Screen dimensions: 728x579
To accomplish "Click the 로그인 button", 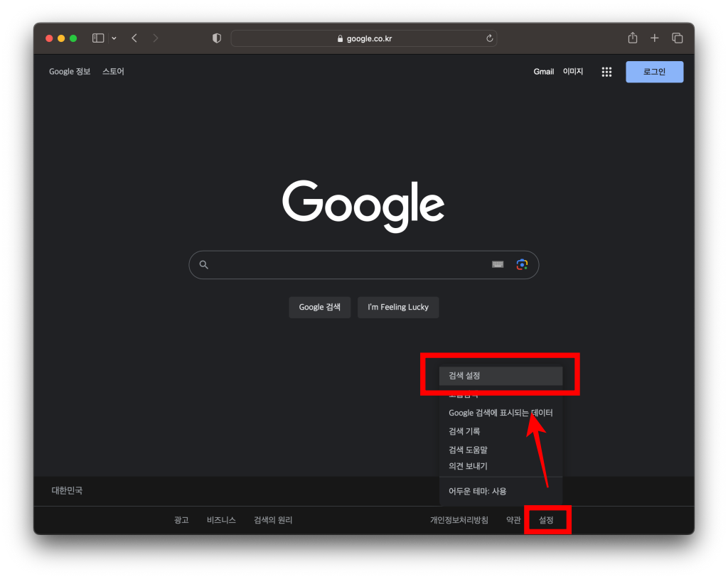I will coord(654,72).
